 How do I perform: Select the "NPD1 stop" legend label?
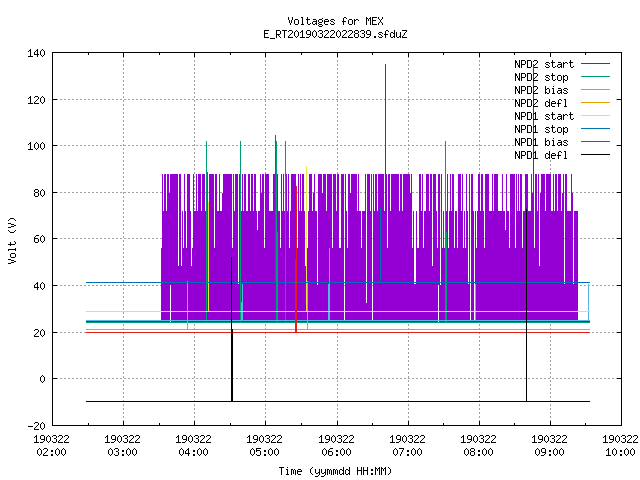(541, 129)
